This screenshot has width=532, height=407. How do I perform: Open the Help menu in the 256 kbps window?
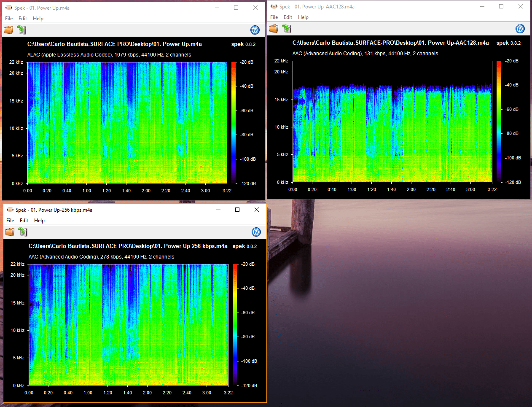point(39,220)
